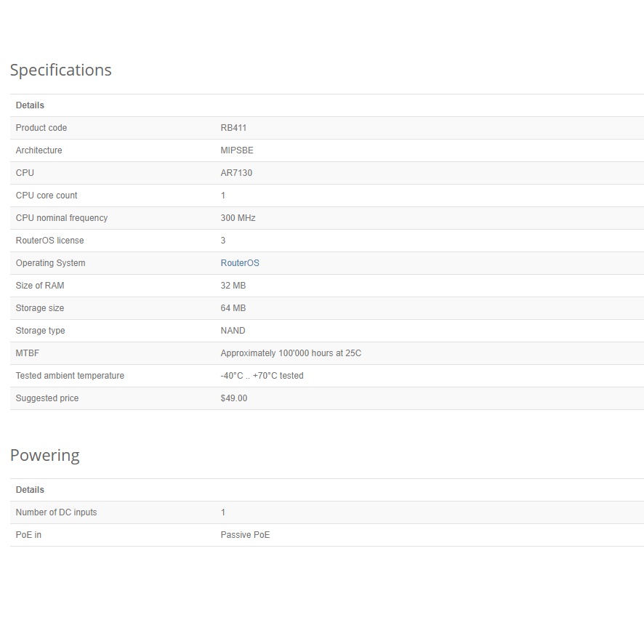Click the 32 MB RAM size value
Viewport: 644px width, 644px height.
[x=233, y=286]
